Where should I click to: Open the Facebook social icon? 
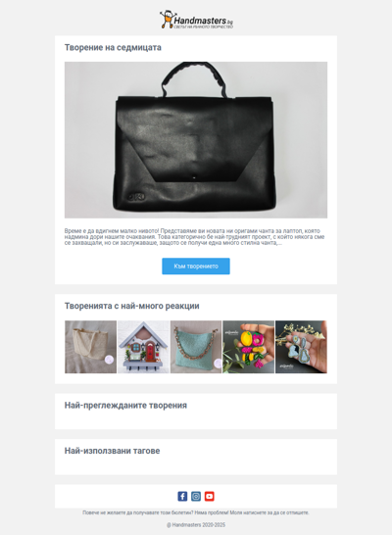[x=182, y=496]
